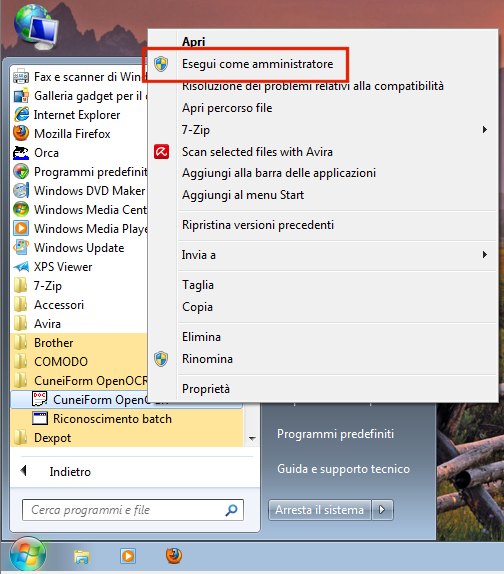504x574 pixels.
Task: Open Riconoscimento batch shortcut
Action: (102, 419)
